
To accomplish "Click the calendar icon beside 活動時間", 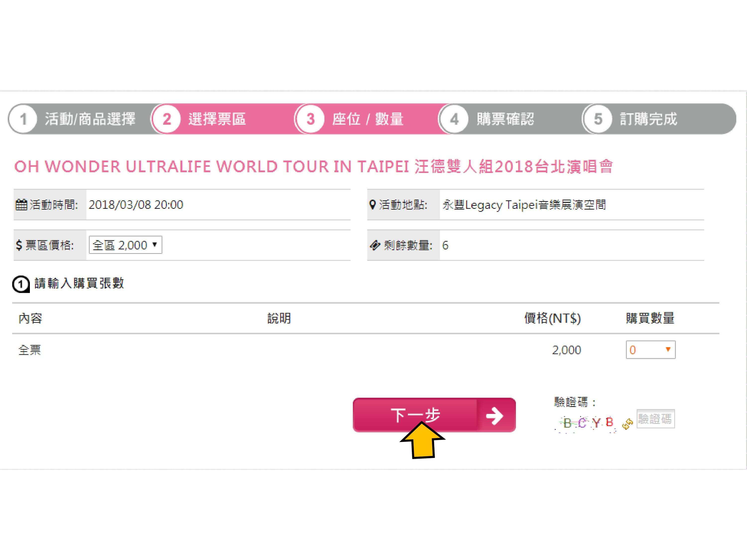I will 21,205.
